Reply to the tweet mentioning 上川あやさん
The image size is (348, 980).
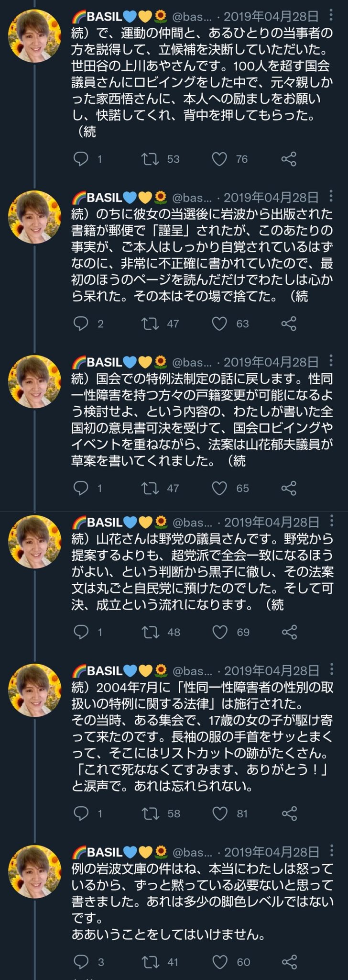(x=81, y=158)
